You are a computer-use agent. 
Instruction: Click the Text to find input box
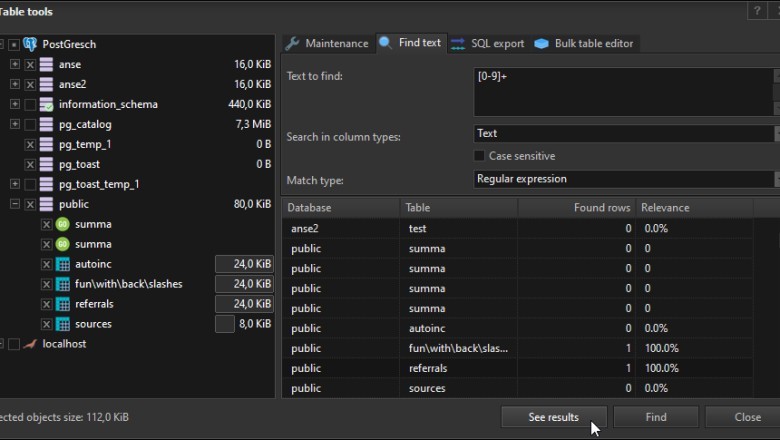(x=624, y=92)
